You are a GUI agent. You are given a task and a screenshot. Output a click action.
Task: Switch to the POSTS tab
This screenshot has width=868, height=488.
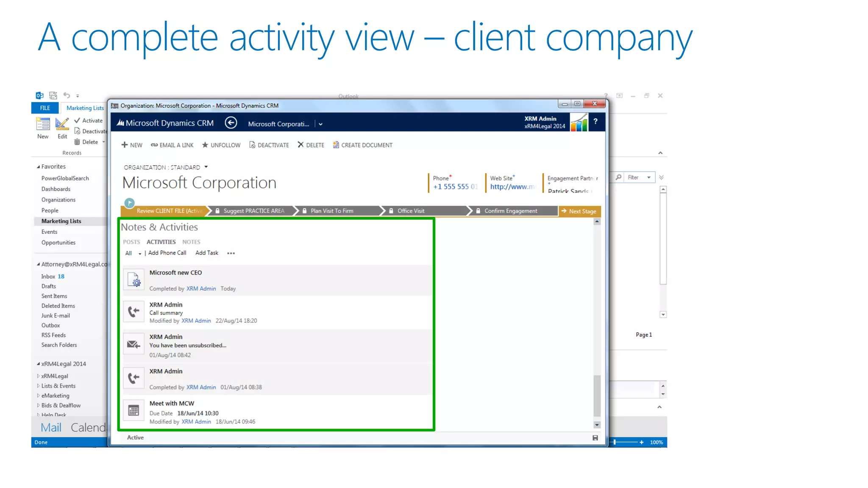point(131,242)
